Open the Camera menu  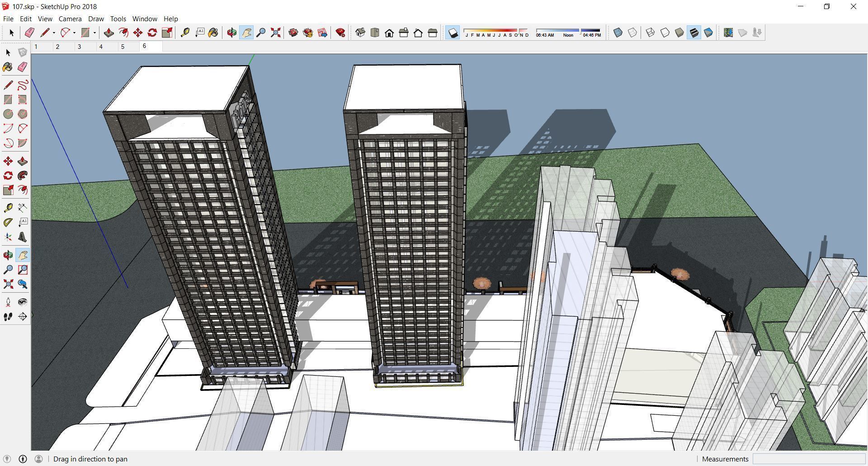[x=70, y=19]
